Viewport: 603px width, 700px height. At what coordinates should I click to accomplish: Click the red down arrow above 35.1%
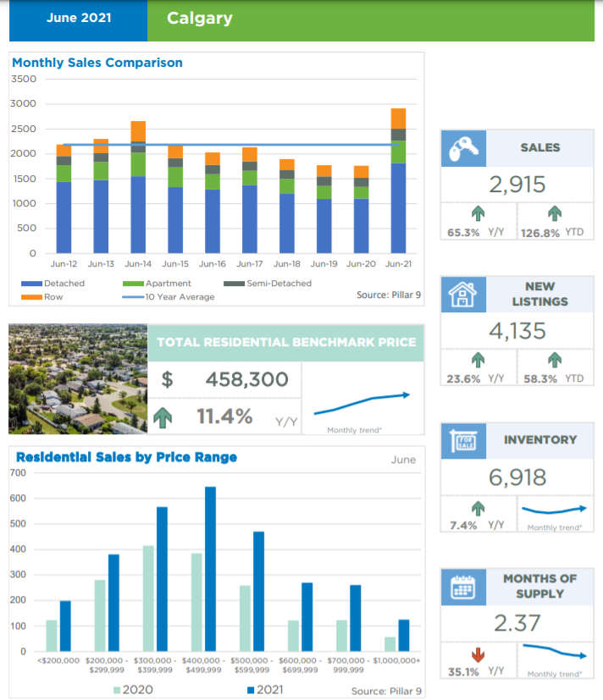point(478,654)
